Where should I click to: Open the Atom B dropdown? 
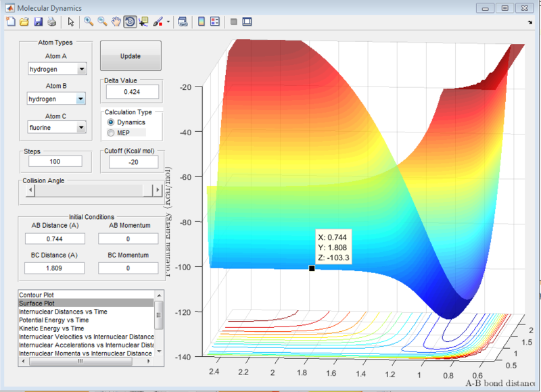tap(56, 99)
